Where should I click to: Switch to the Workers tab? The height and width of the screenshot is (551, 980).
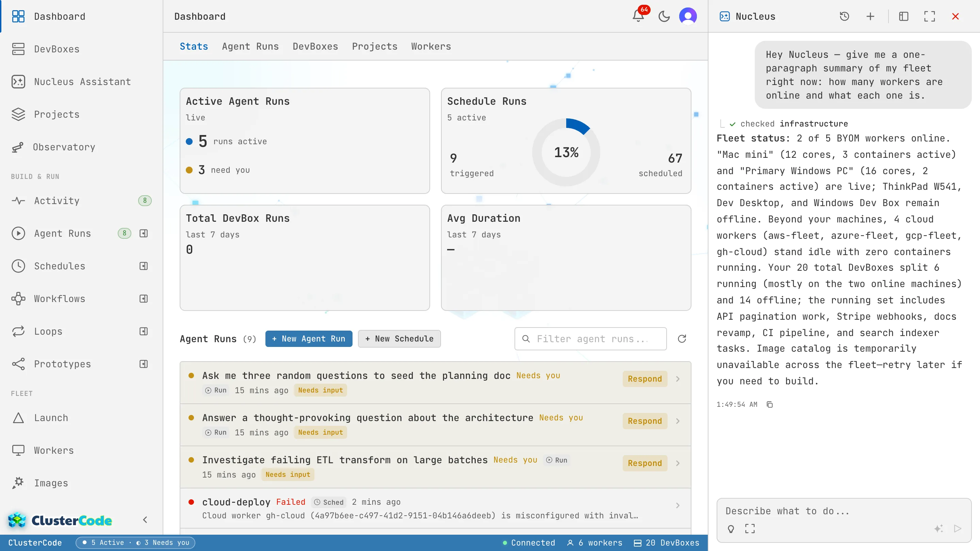pyautogui.click(x=431, y=46)
